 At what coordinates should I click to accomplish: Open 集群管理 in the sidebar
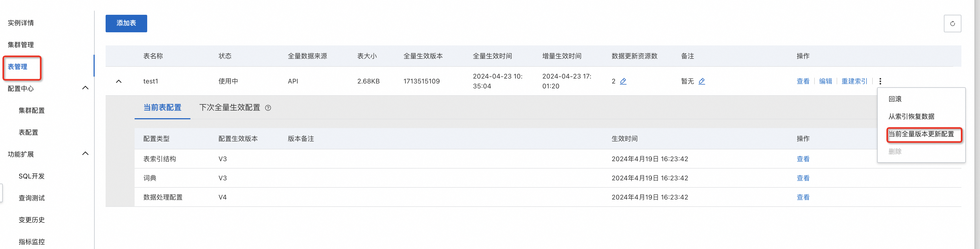(21, 45)
